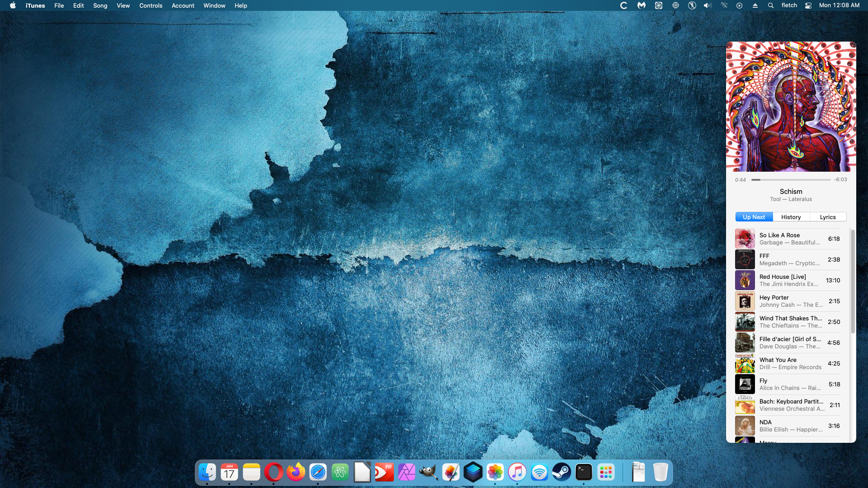Image resolution: width=868 pixels, height=488 pixels.
Task: Open the Trash in dock
Action: click(x=660, y=473)
